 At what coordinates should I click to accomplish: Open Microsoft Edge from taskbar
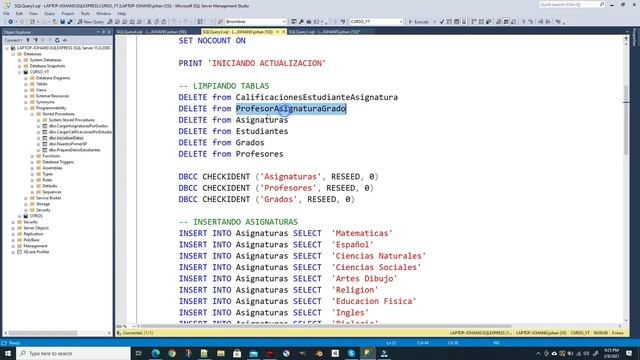156,353
